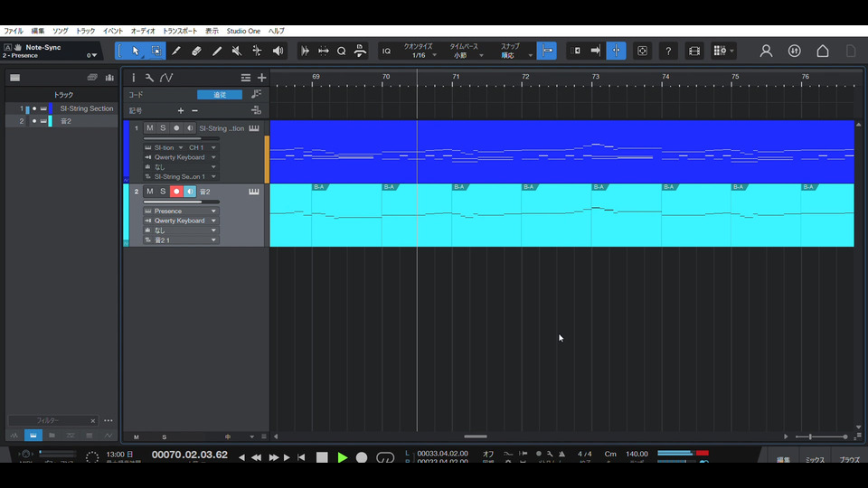Mute track 1 SI-String Section
868x488 pixels.
[x=150, y=128]
